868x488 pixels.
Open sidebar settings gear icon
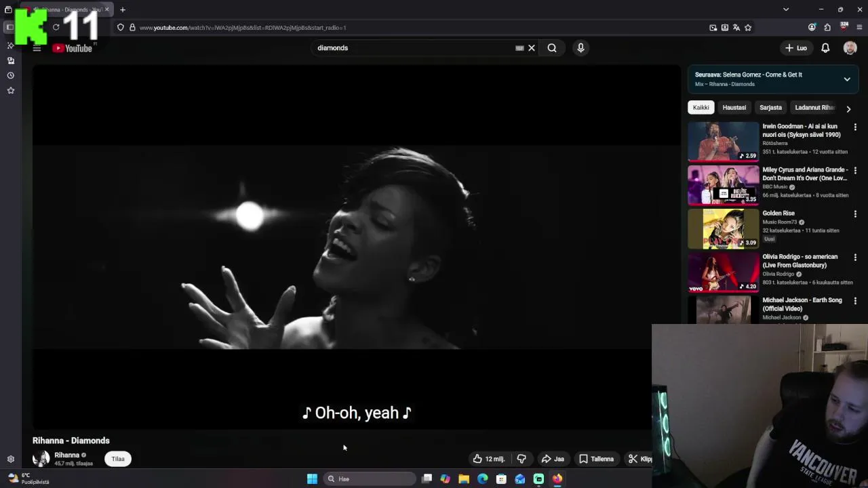point(11,459)
